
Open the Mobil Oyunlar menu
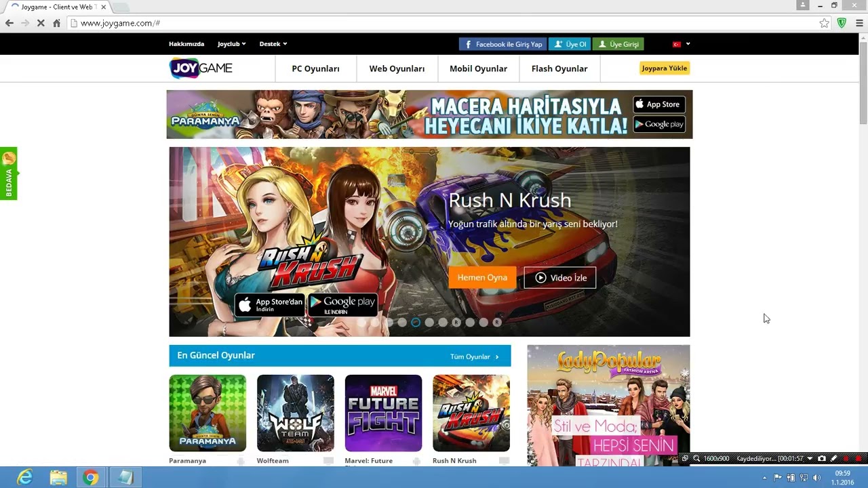478,68
